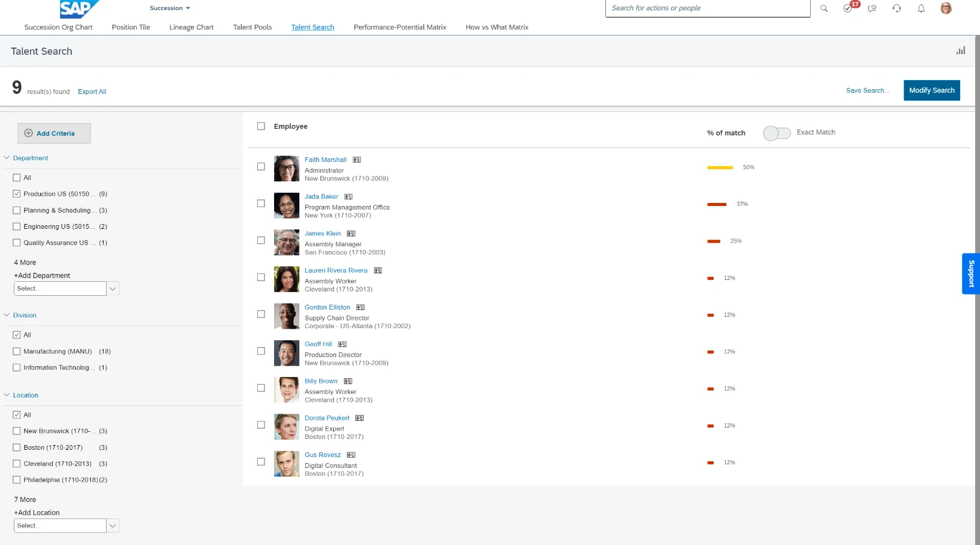Image resolution: width=980 pixels, height=545 pixels.
Task: Tick the Engineering US department checkbox
Action: click(17, 226)
